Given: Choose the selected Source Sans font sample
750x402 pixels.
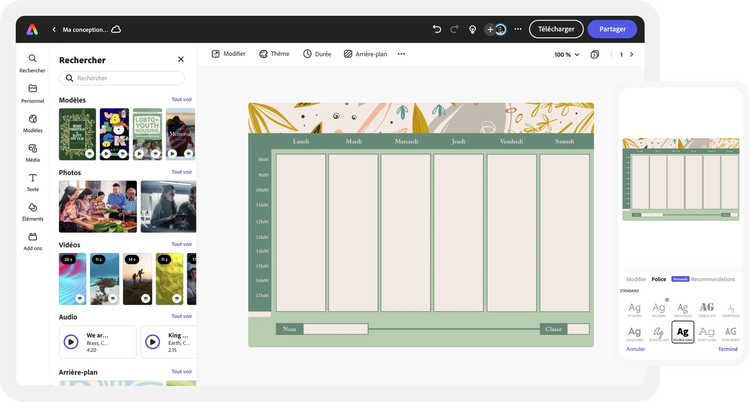Looking at the screenshot, I should tap(683, 332).
